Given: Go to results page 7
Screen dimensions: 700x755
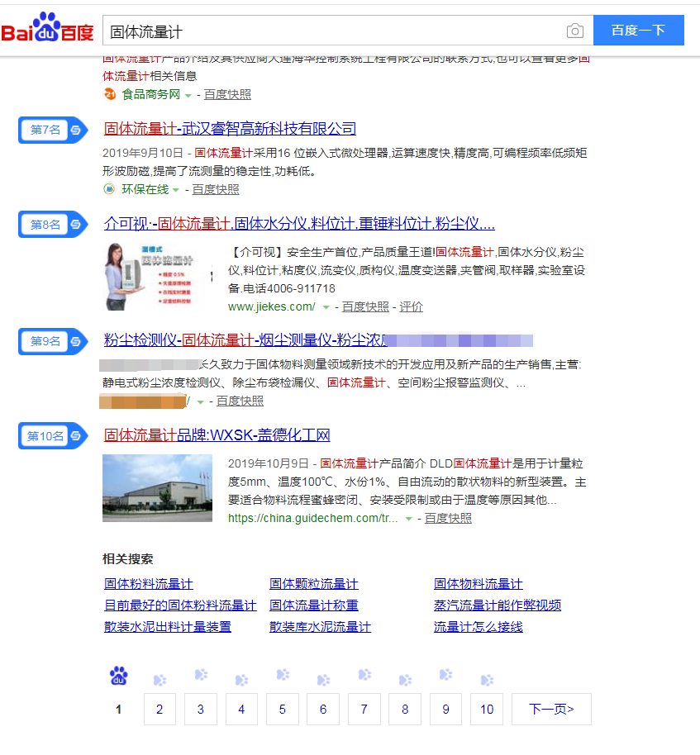Looking at the screenshot, I should click(x=364, y=710).
